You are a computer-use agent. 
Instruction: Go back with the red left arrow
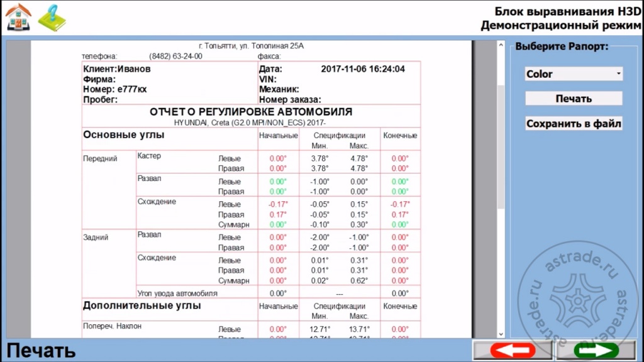[x=513, y=350]
